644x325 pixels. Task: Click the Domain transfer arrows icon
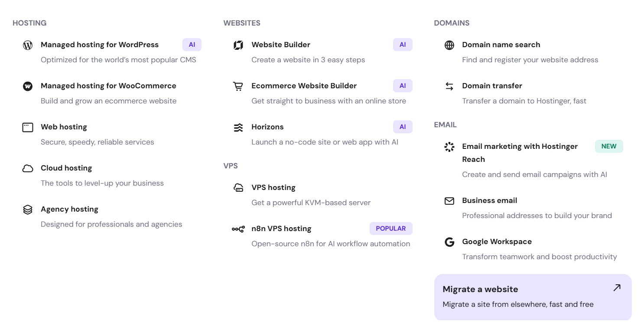pyautogui.click(x=449, y=86)
